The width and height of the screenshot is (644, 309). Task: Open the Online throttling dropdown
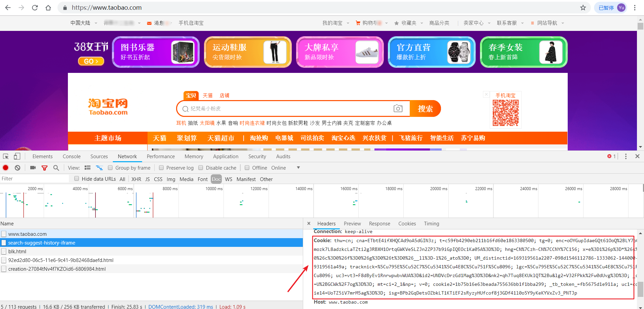coord(298,168)
